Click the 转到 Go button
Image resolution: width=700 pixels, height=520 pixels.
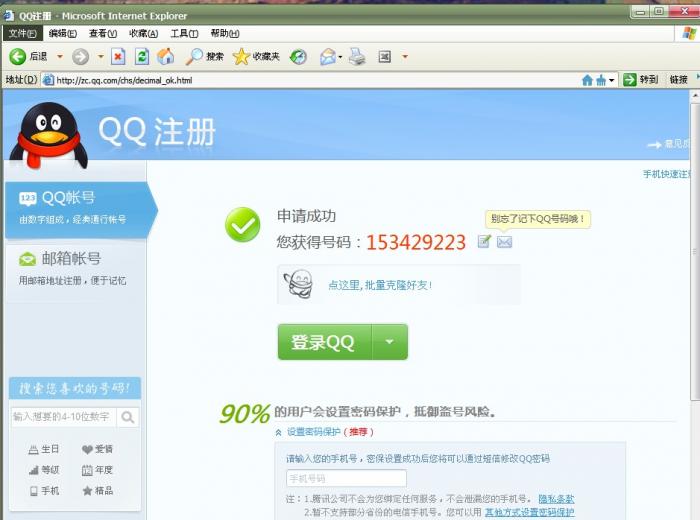tap(641, 80)
